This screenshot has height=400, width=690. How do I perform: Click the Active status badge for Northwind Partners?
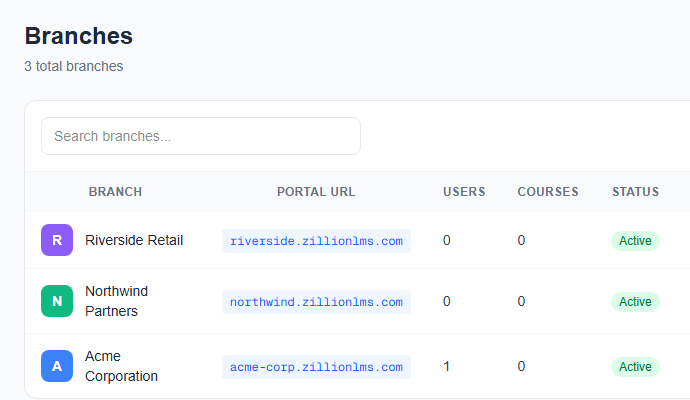635,302
